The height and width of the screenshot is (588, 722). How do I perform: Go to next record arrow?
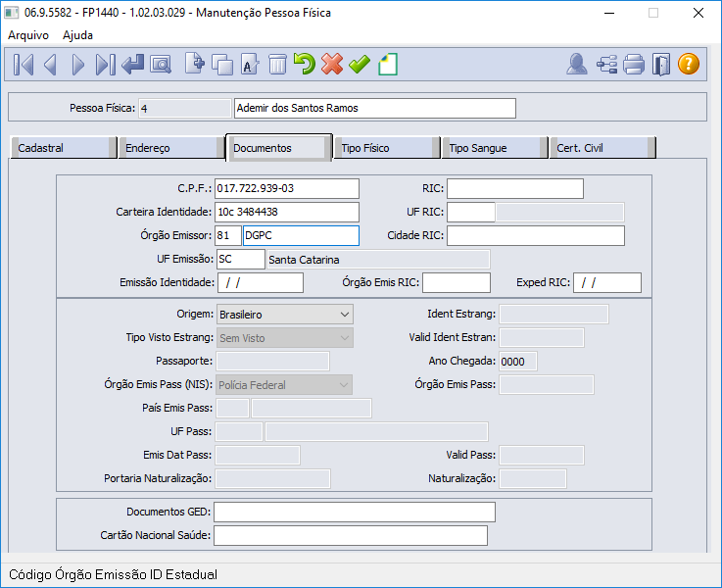pyautogui.click(x=78, y=65)
